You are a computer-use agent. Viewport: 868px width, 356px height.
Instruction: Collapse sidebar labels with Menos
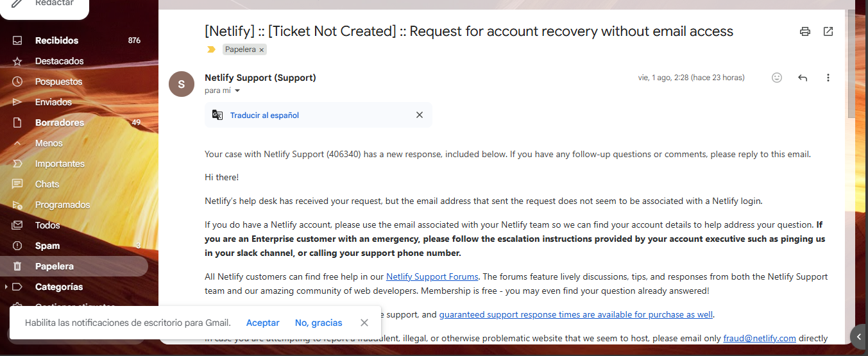pyautogui.click(x=49, y=143)
